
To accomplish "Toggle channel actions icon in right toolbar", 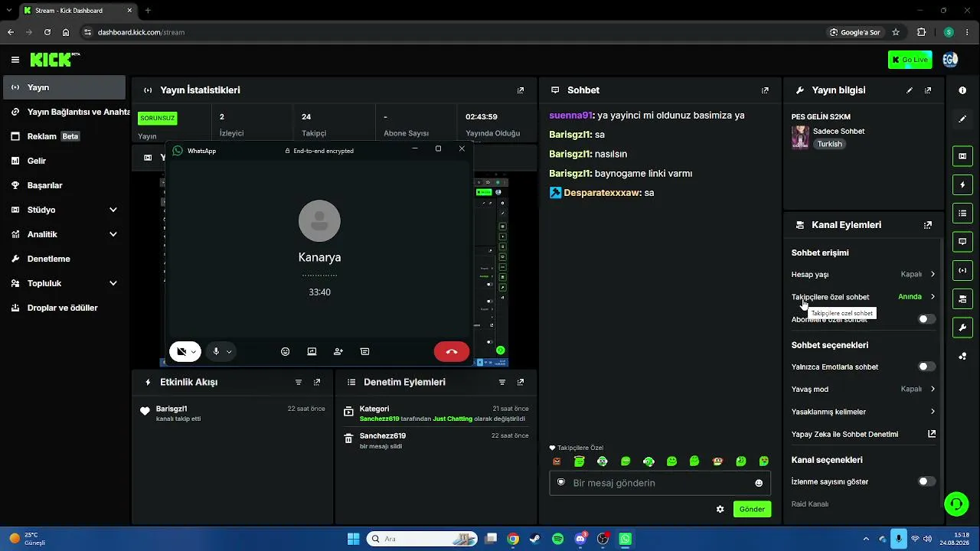I will tap(962, 298).
